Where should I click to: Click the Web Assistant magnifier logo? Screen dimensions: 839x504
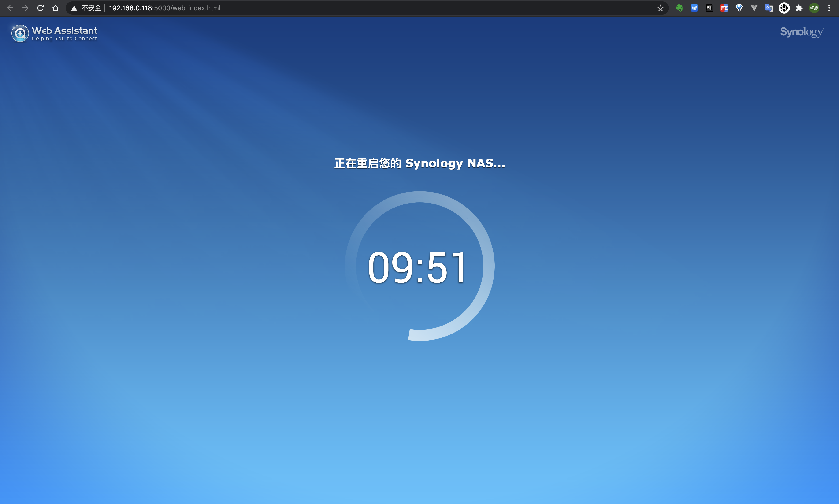click(x=20, y=33)
